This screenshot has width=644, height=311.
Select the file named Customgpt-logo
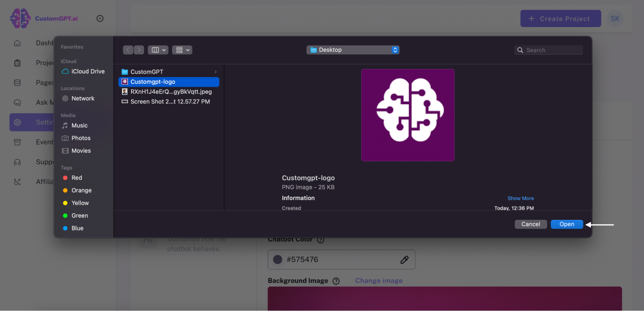coord(169,82)
